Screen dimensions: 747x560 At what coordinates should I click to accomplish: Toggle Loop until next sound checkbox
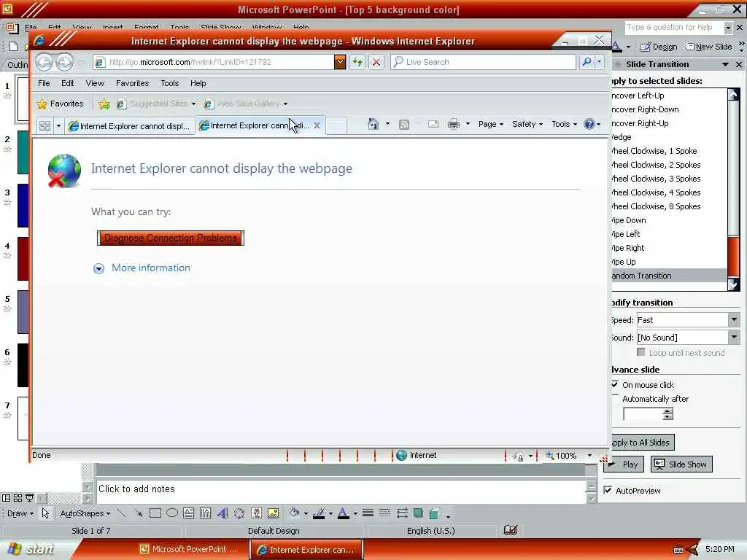click(641, 352)
